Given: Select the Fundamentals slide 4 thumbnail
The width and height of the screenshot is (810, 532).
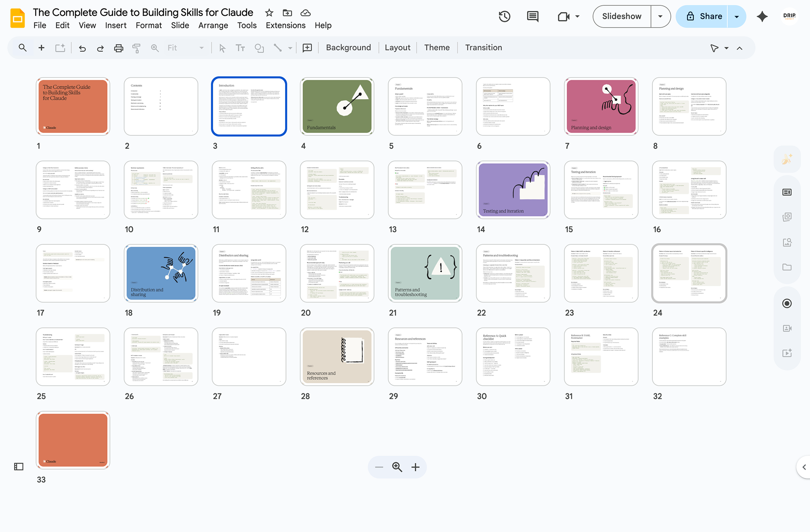Looking at the screenshot, I should (337, 107).
